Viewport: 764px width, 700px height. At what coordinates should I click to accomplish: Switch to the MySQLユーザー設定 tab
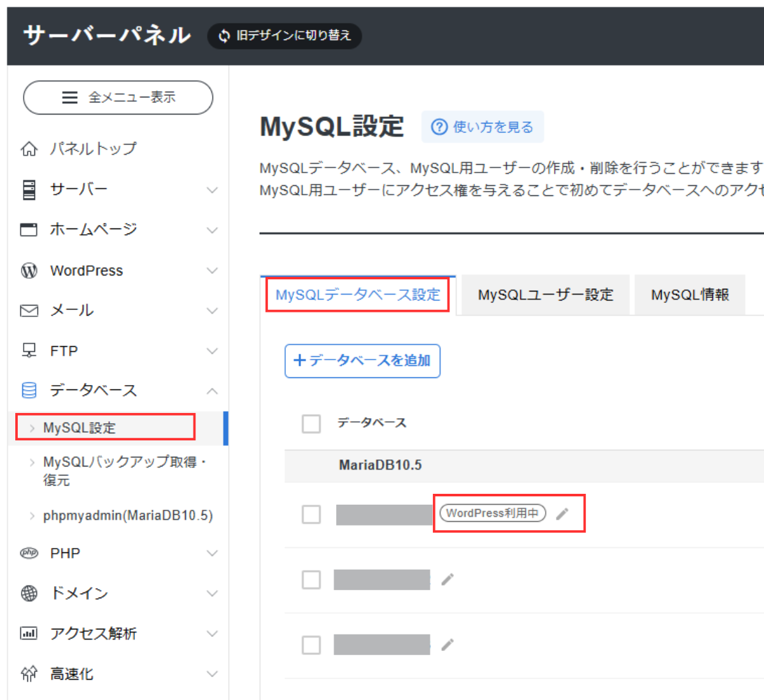coord(546,295)
